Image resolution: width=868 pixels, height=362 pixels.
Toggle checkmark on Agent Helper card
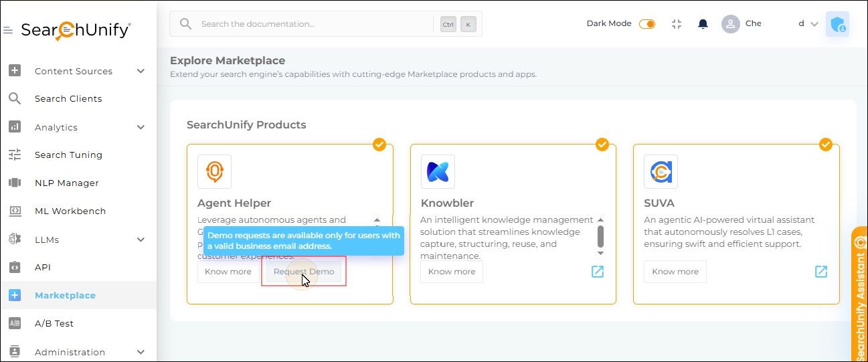coord(379,145)
